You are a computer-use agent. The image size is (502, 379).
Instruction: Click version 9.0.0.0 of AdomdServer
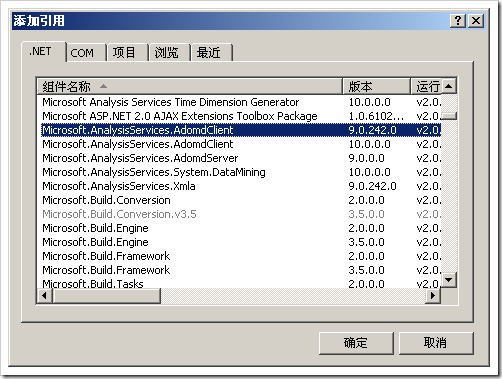367,158
